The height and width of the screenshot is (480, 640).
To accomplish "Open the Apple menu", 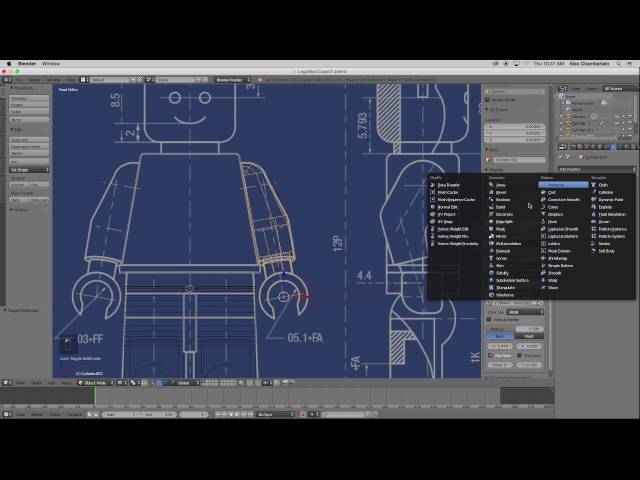I will pos(8,64).
